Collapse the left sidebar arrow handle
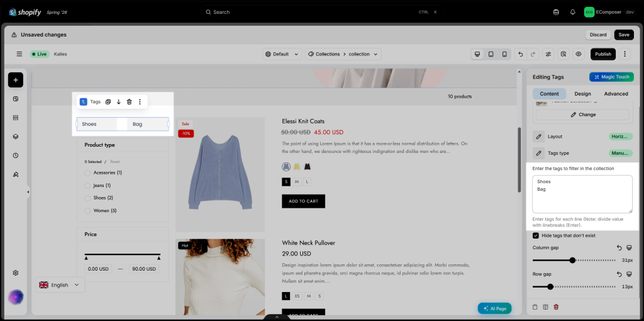This screenshot has width=644, height=321. pos(28,192)
